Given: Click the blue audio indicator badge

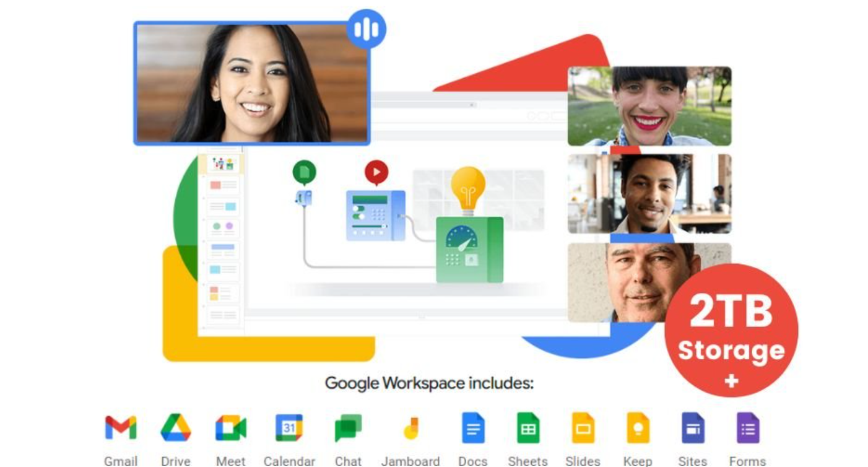Looking at the screenshot, I should point(366,29).
